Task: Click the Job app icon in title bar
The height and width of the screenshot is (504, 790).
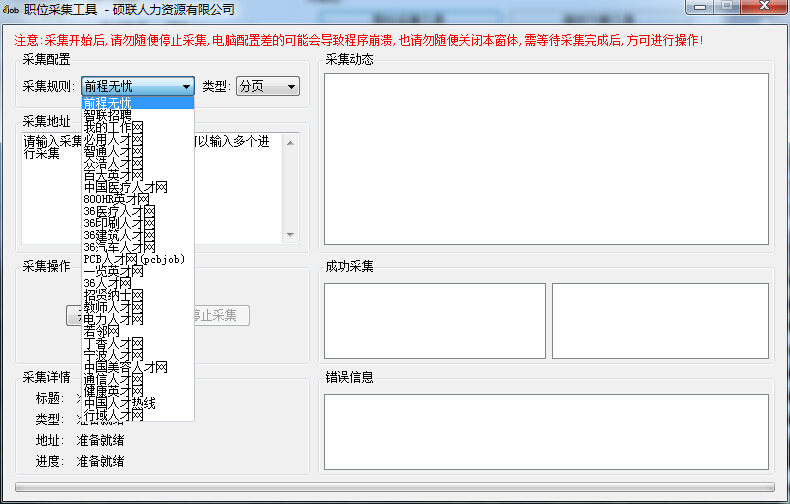Action: [x=11, y=10]
